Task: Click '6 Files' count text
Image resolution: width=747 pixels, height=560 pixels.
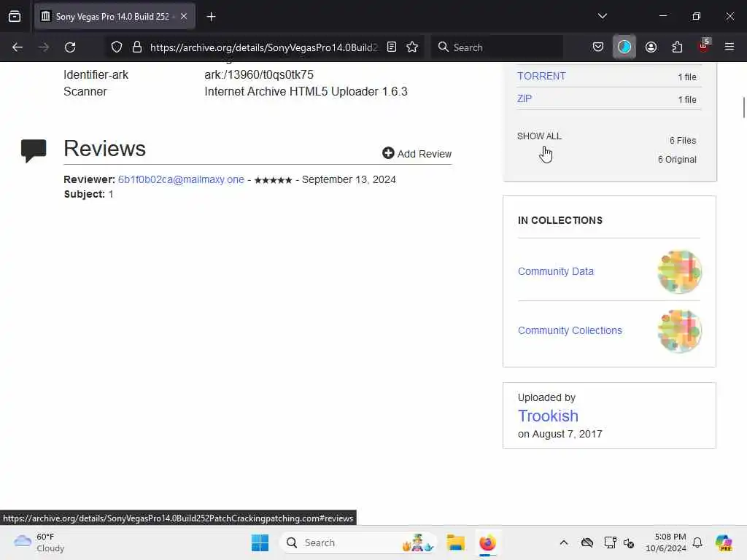Action: click(x=683, y=141)
